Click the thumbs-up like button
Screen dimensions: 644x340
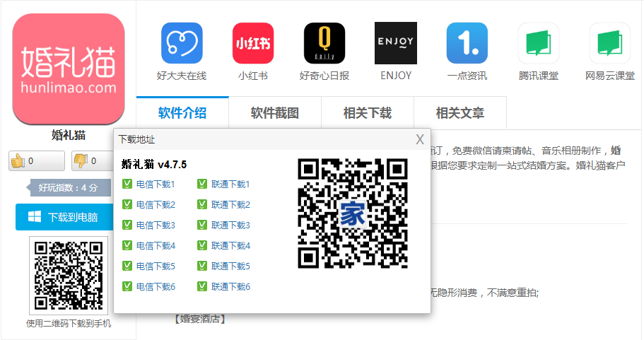tap(37, 160)
